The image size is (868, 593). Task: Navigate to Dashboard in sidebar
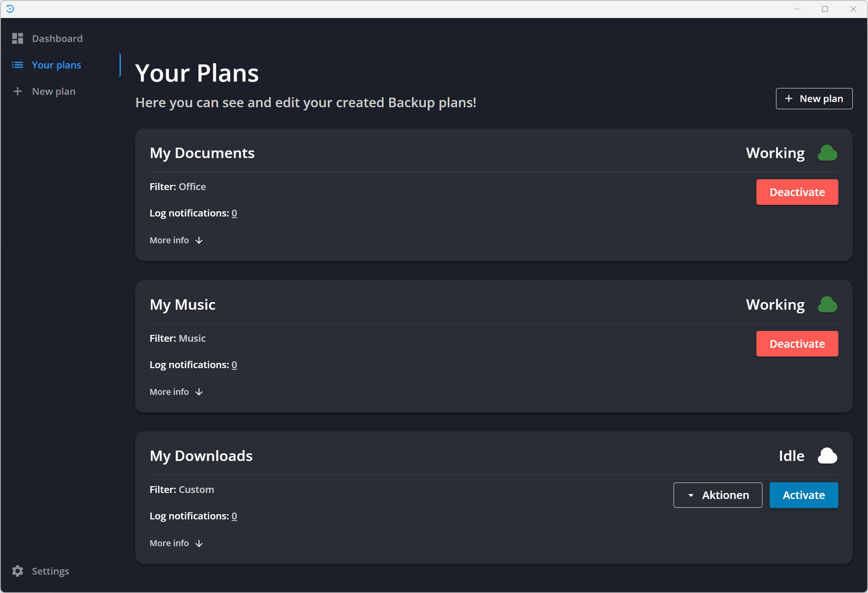57,38
